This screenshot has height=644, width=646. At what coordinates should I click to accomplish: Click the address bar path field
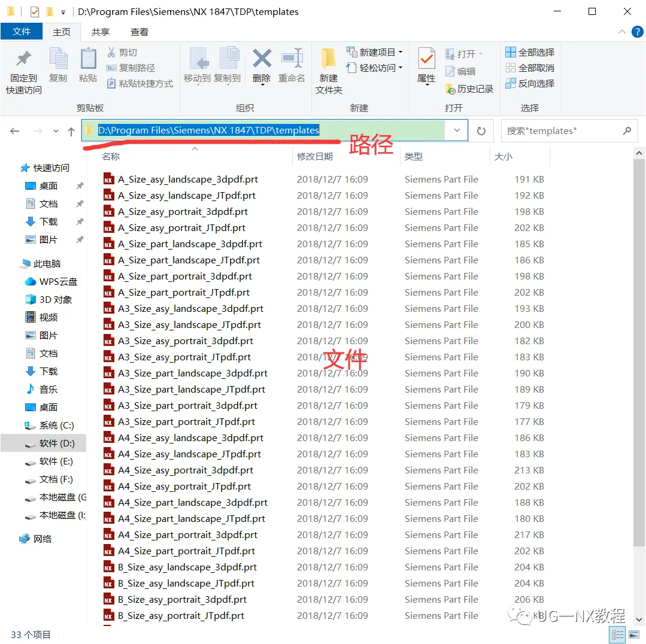point(263,130)
